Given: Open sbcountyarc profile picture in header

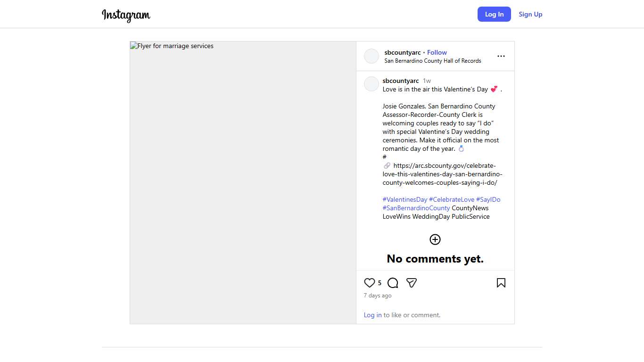Looking at the screenshot, I should [372, 56].
